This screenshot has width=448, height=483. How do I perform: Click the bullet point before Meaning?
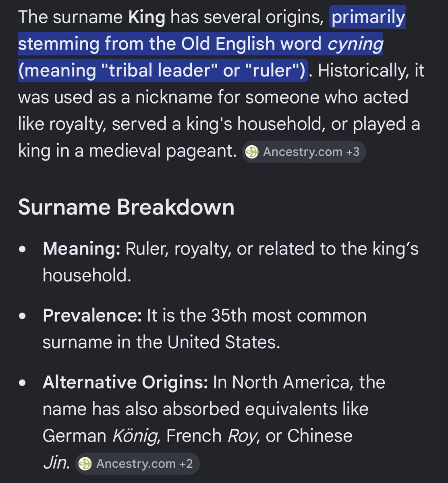point(23,250)
